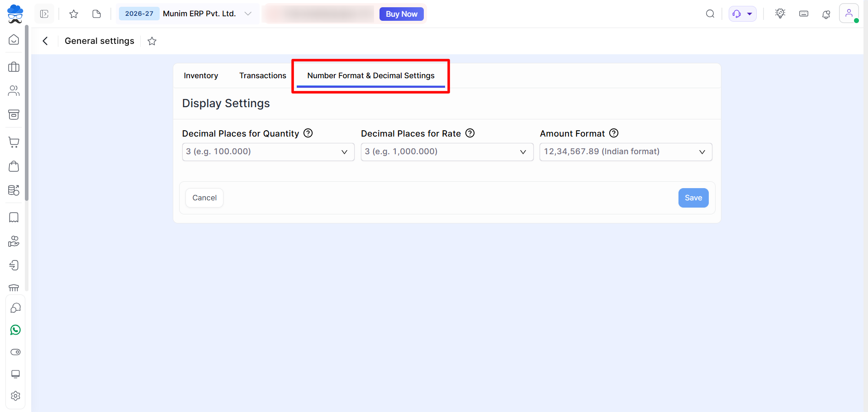Click the search magnifier icon

click(710, 14)
